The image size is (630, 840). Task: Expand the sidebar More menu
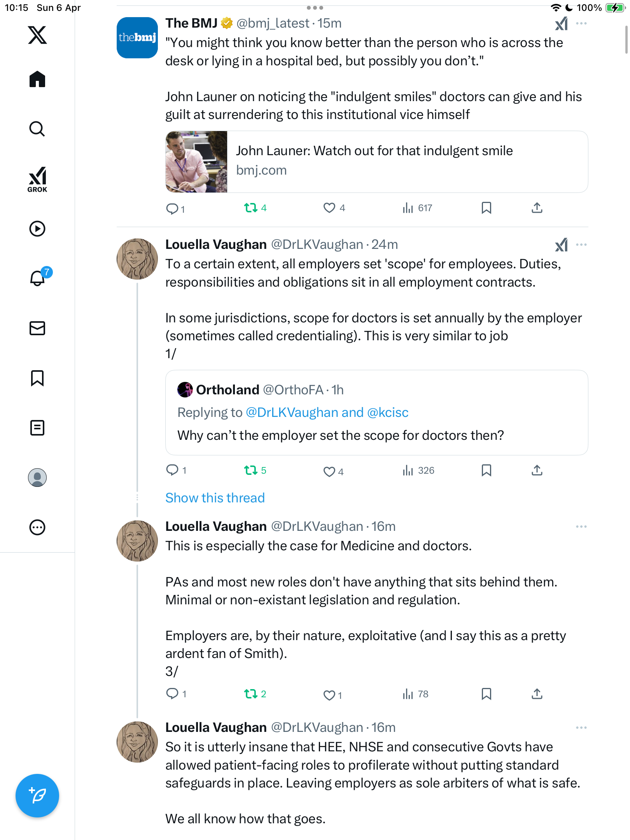(x=37, y=527)
